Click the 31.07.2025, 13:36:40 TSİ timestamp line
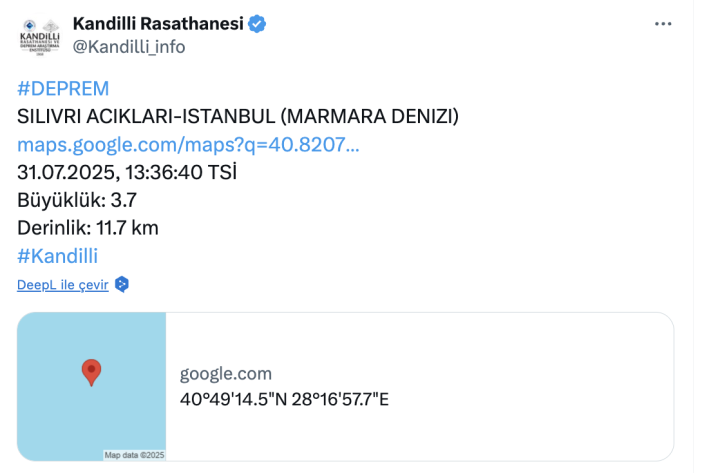This screenshot has height=473, width=702. pyautogui.click(x=127, y=172)
